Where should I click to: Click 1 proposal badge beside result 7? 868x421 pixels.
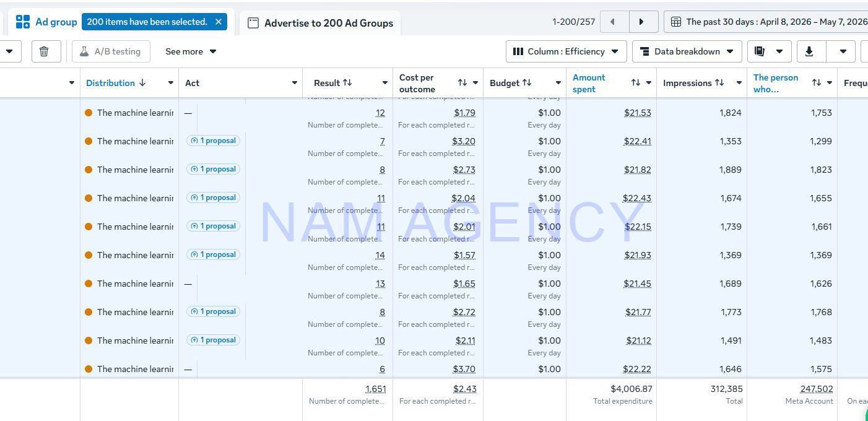coord(213,141)
